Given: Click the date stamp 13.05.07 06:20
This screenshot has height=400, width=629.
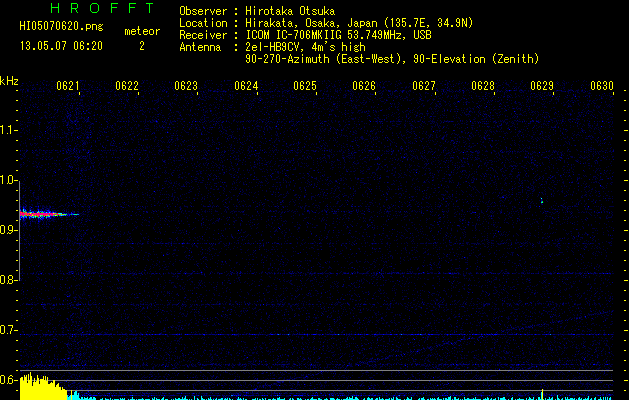Looking at the screenshot, I should tap(61, 46).
